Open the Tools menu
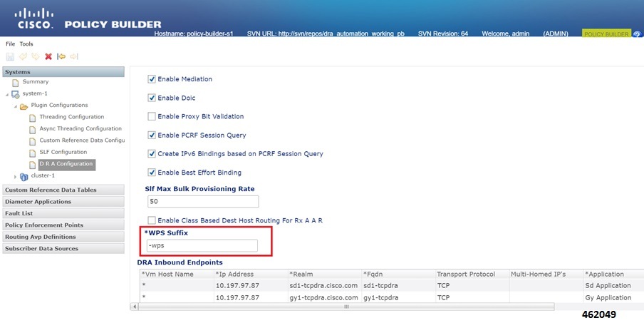Viewport: 644px width, 323px height. coord(26,44)
